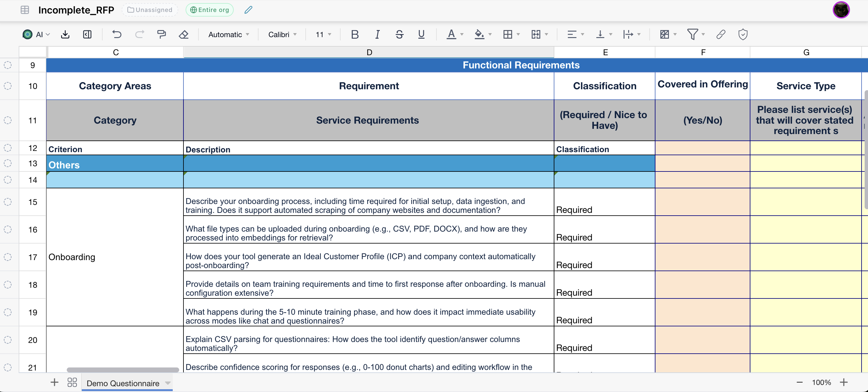Screen dimensions: 868x392
Task: Open the font size 11 dropdown
Action: click(323, 34)
